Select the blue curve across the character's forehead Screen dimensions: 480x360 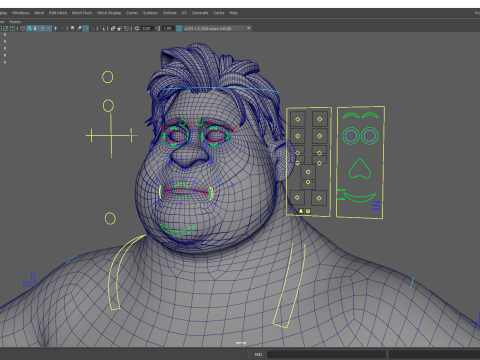(213, 89)
